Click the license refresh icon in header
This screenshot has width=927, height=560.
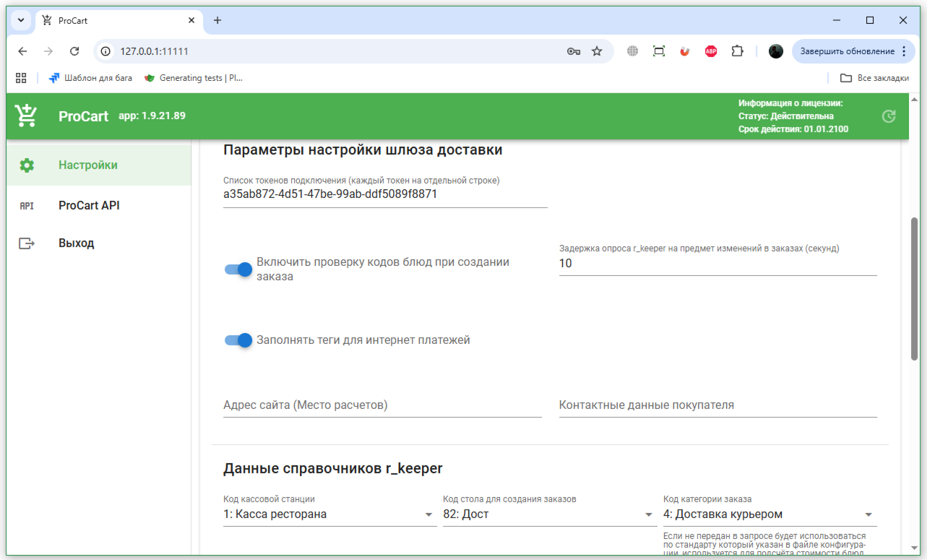pos(889,116)
